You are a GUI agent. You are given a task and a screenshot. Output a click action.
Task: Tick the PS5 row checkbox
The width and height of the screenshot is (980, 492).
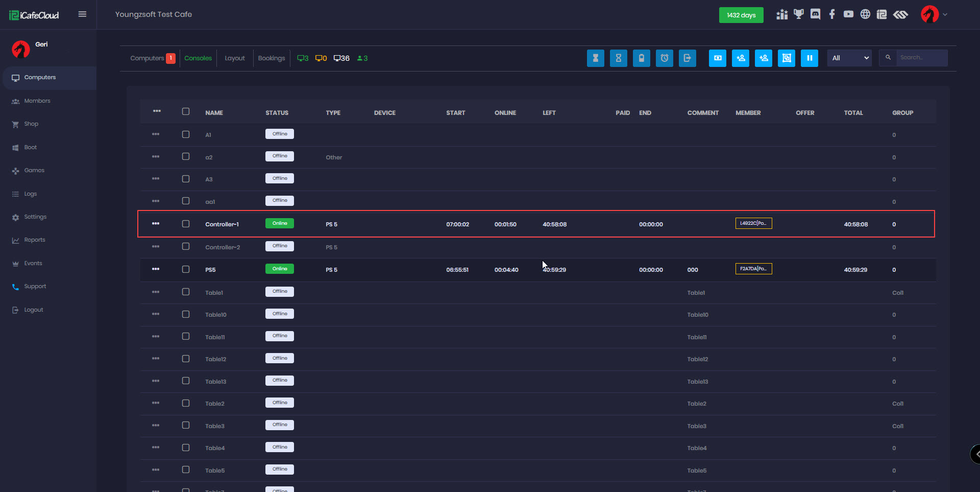pyautogui.click(x=186, y=269)
